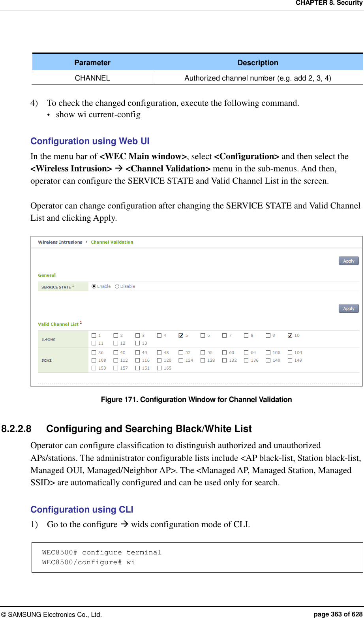Screen dimensions: 364x618
Task: Select the Disable radio button for SERVICE STATE
Action: 117,286
